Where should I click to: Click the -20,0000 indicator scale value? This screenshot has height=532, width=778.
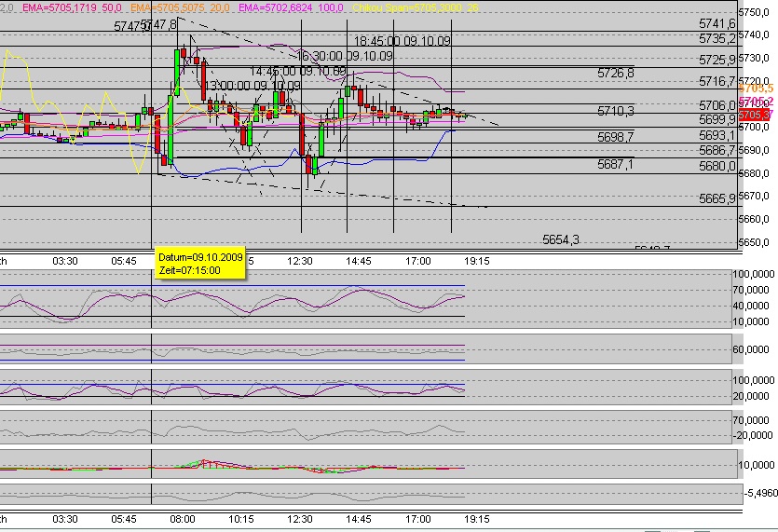(753, 435)
